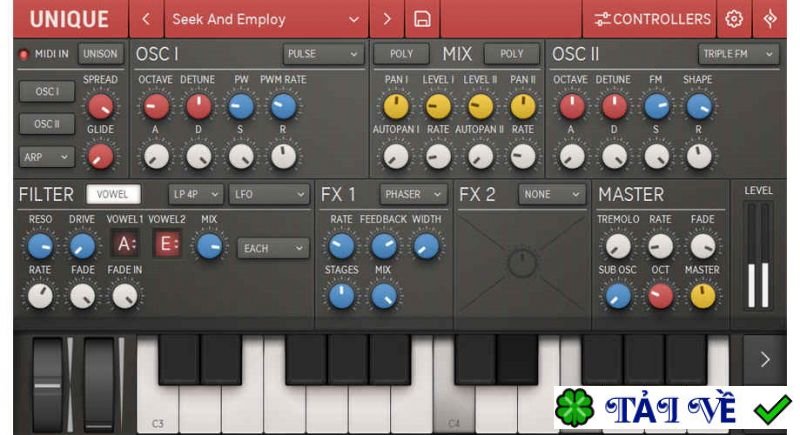Go to the previous preset arrow

[x=146, y=19]
